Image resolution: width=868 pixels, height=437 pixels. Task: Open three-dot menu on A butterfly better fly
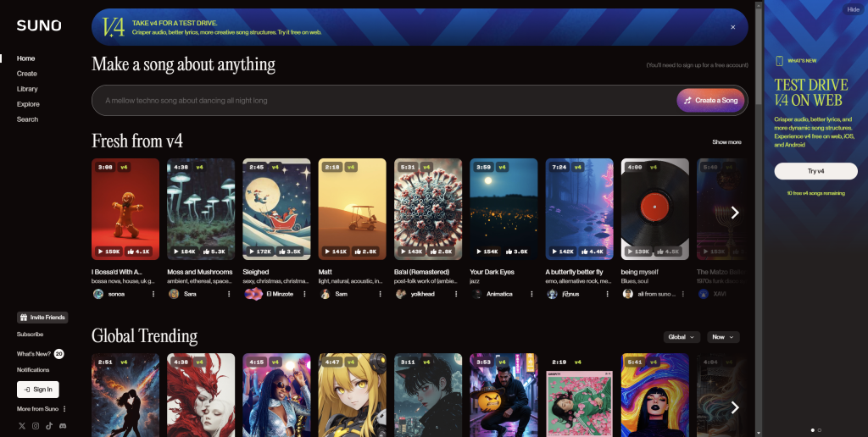pyautogui.click(x=607, y=294)
